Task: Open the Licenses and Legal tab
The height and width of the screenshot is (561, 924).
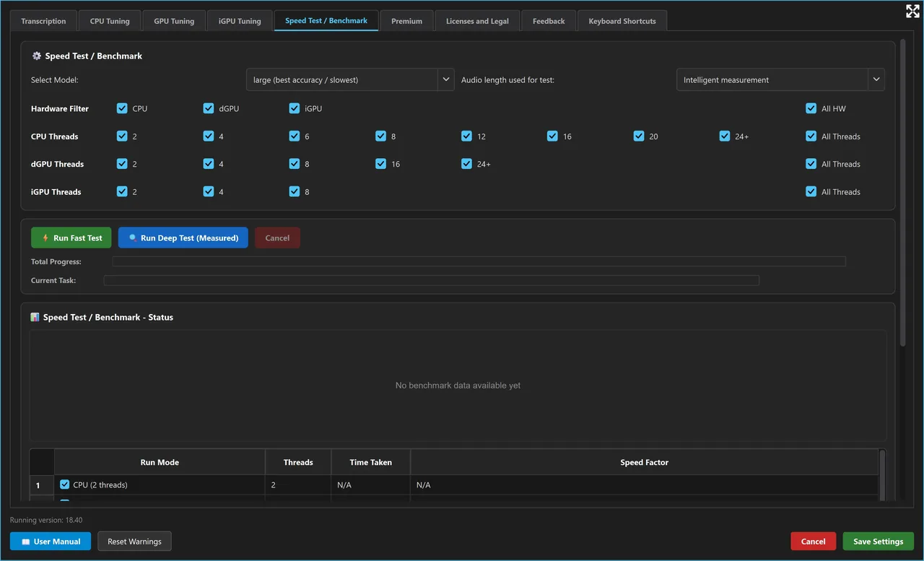Action: (477, 21)
